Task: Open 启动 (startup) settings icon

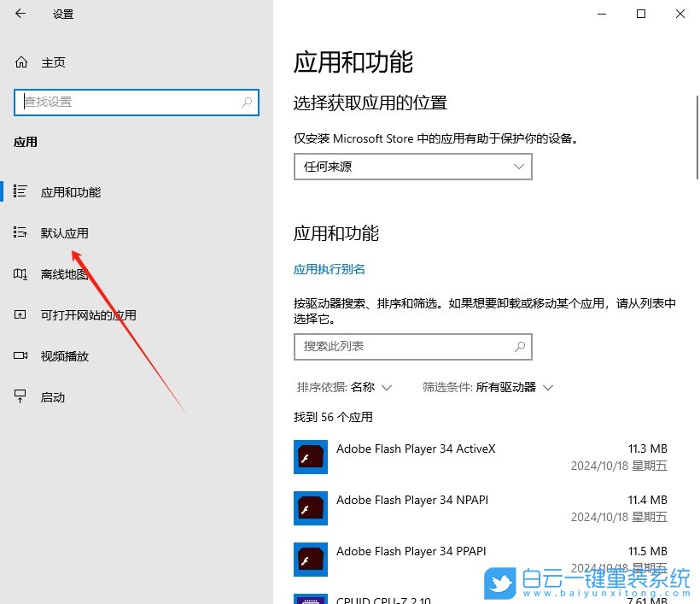Action: pyautogui.click(x=20, y=396)
